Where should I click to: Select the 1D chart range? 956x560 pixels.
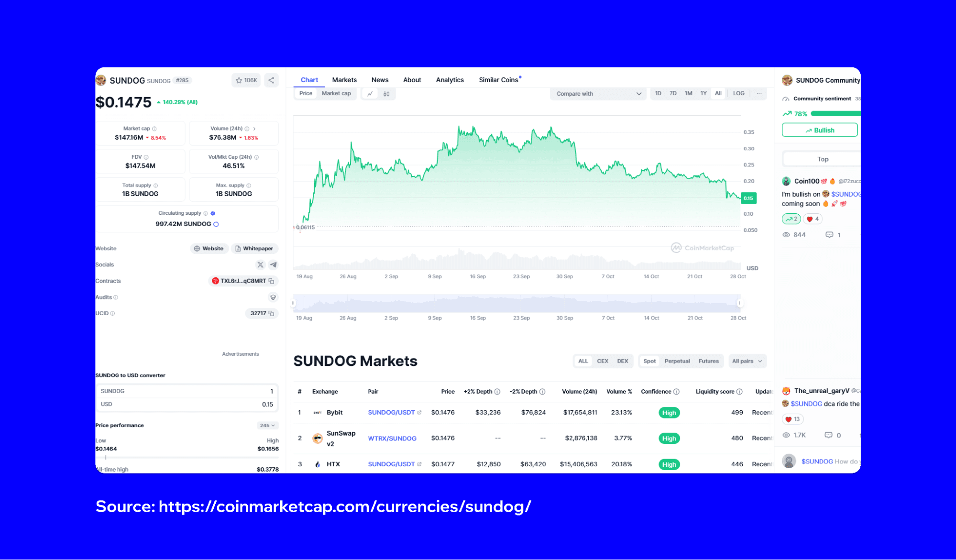click(658, 94)
